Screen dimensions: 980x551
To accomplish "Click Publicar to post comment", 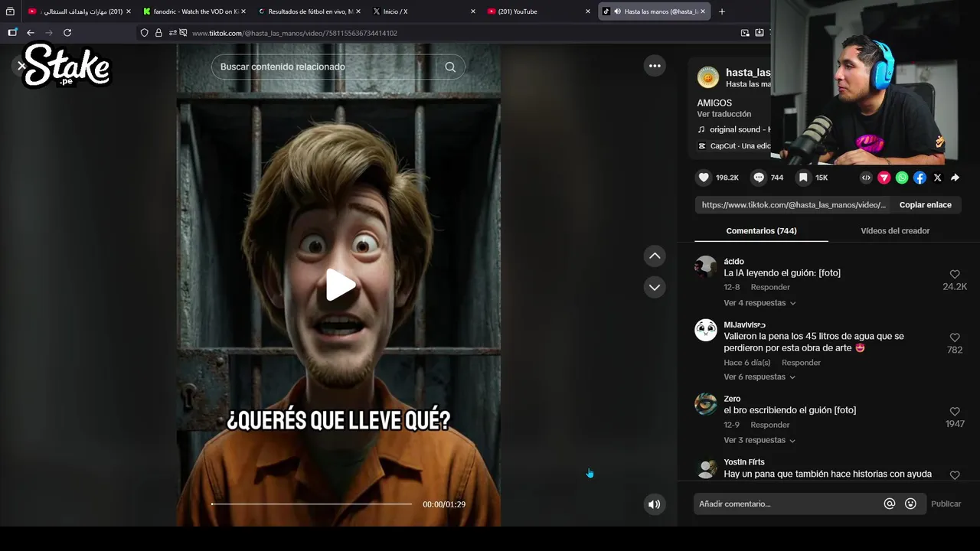I will tap(946, 504).
